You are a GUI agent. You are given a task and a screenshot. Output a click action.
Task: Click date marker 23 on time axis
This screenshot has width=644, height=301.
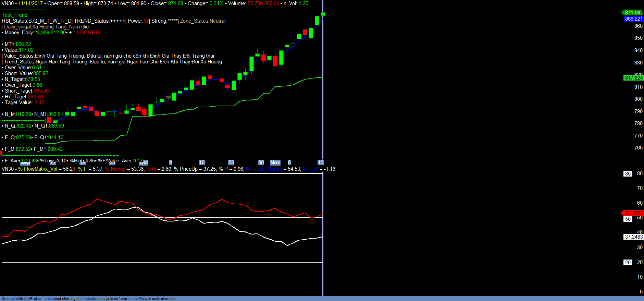tap(231, 162)
